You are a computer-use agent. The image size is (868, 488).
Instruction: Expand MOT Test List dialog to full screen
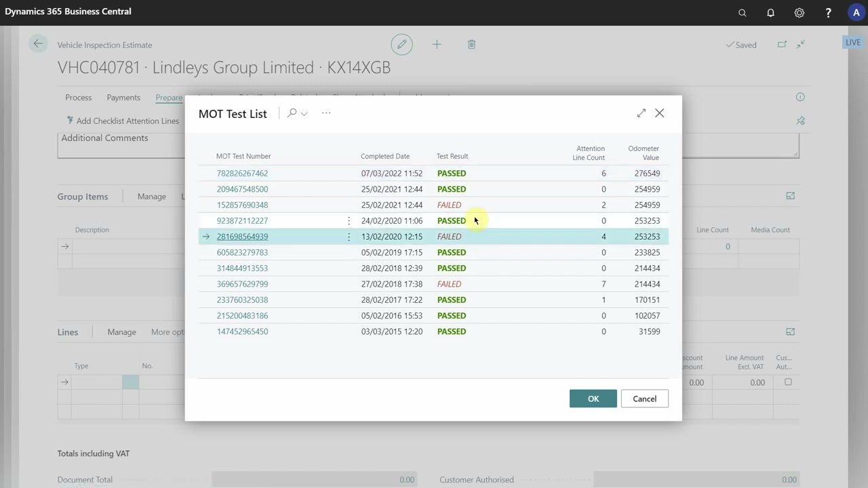642,113
